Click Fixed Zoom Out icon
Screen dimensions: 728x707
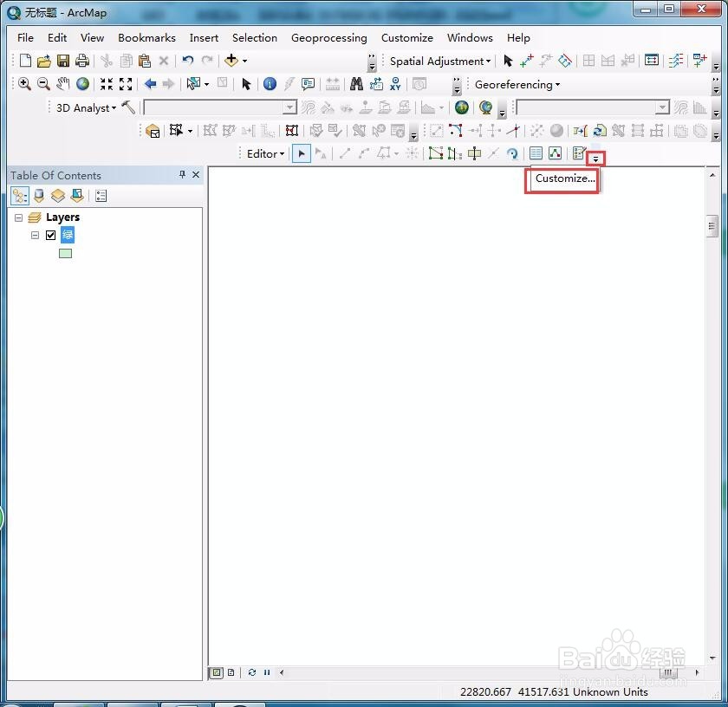click(126, 84)
